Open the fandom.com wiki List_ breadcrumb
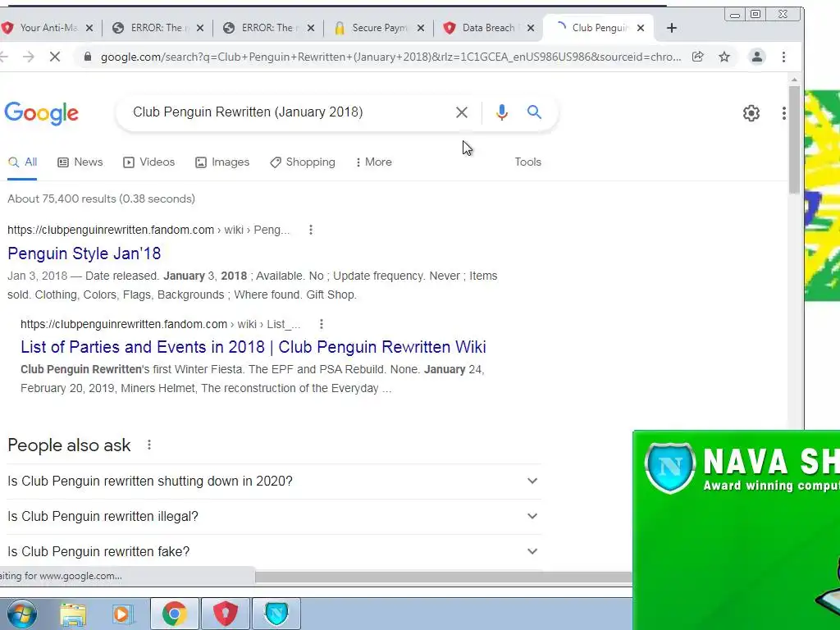Screen dimensions: 840x630 [x=161, y=324]
